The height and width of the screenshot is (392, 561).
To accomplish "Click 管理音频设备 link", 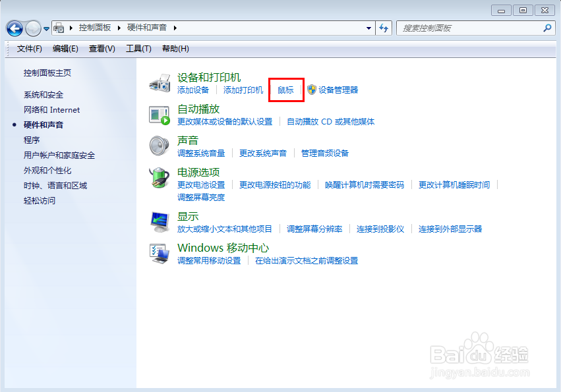I will coord(325,154).
